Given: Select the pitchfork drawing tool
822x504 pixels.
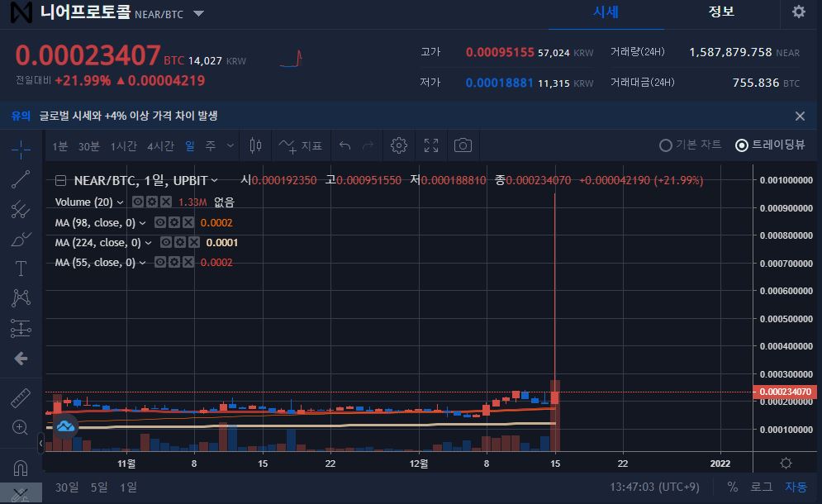Looking at the screenshot, I should 21,209.
